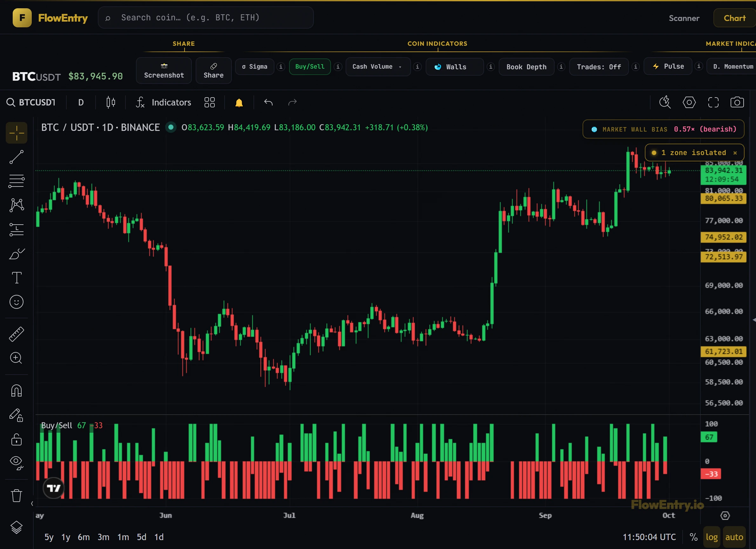Toggle auto scale mode
Image resolution: width=756 pixels, height=549 pixels.
(x=734, y=537)
